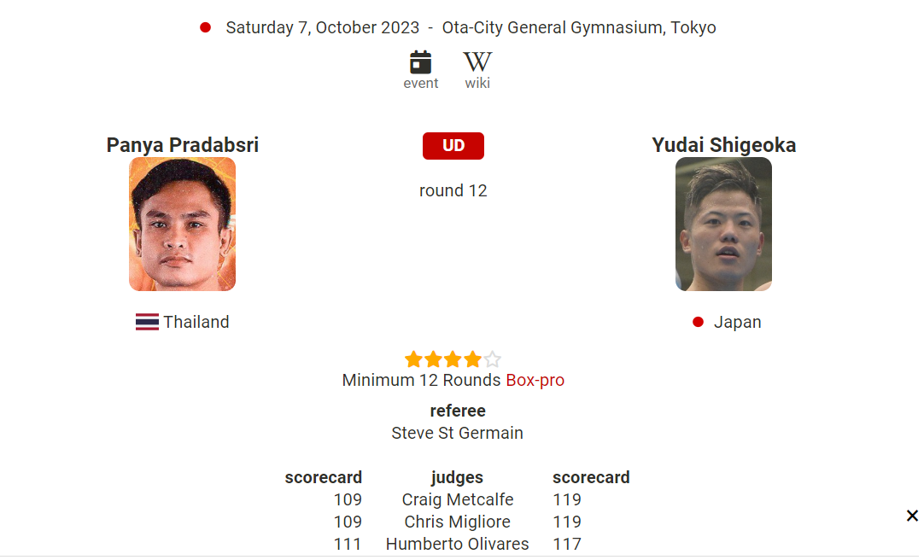Click the Yudai Shigeoka name heading
The height and width of the screenshot is (560, 924).
(x=723, y=145)
